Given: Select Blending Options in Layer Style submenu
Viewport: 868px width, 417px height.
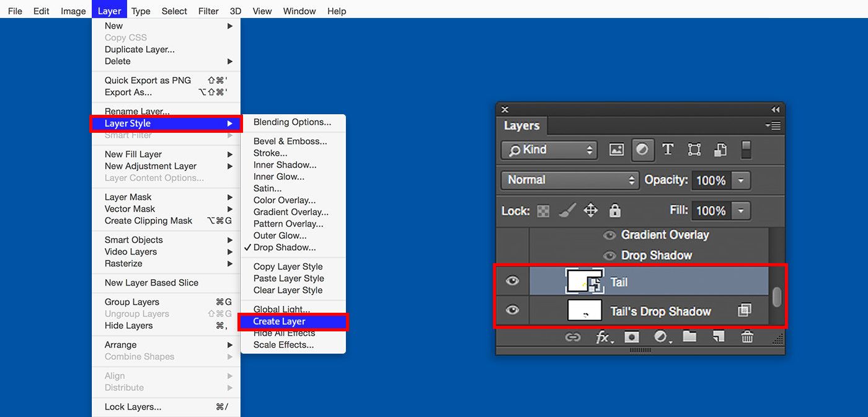Looking at the screenshot, I should click(x=292, y=122).
